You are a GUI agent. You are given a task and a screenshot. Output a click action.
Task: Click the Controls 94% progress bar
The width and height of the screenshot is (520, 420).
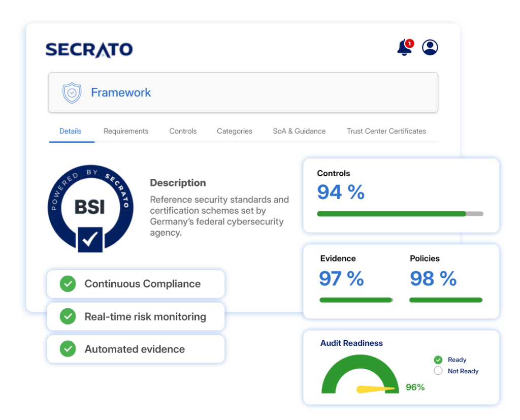(400, 214)
